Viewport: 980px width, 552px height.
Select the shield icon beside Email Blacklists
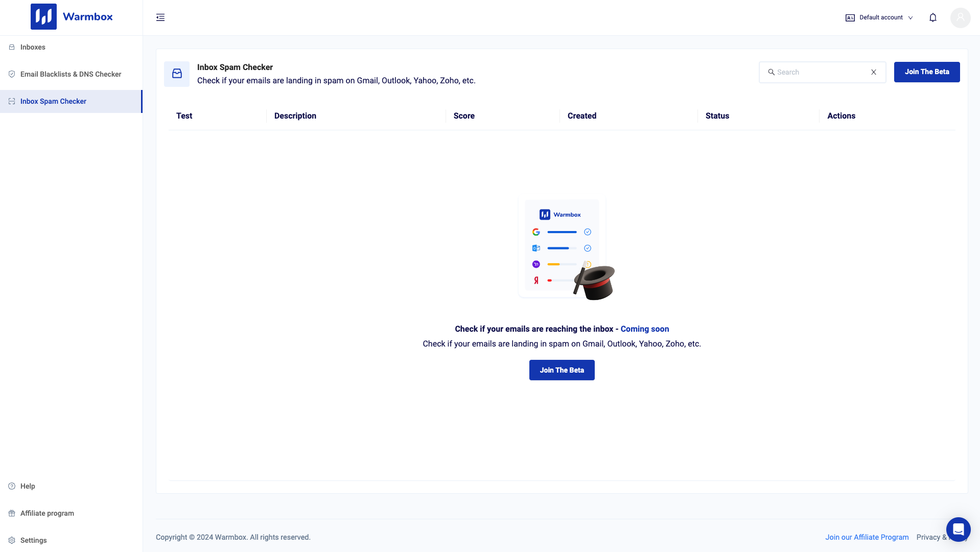[11, 74]
